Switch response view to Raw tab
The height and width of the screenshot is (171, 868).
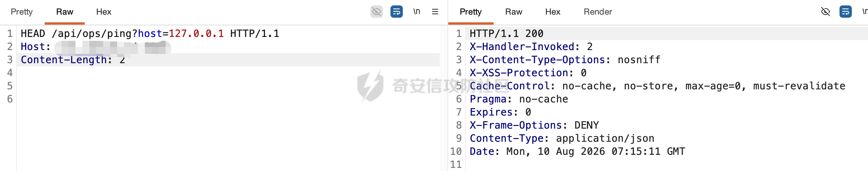(x=514, y=12)
